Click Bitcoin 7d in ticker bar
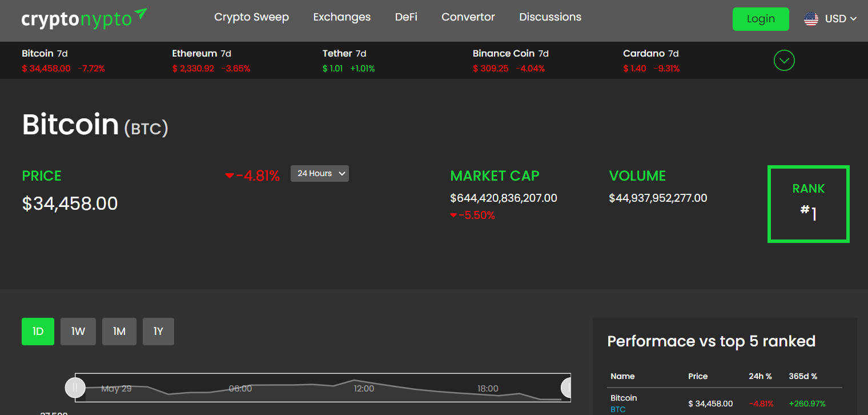 click(45, 53)
